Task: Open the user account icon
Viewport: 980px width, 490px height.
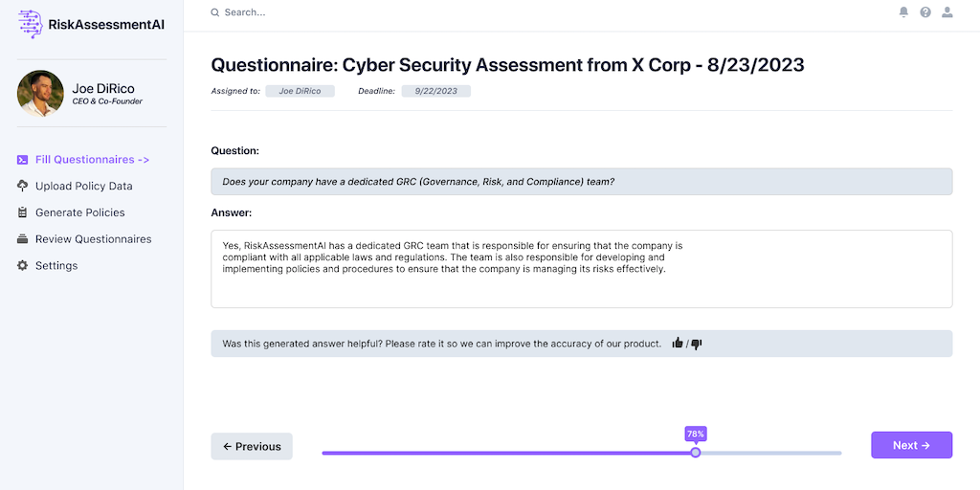Action: click(947, 12)
